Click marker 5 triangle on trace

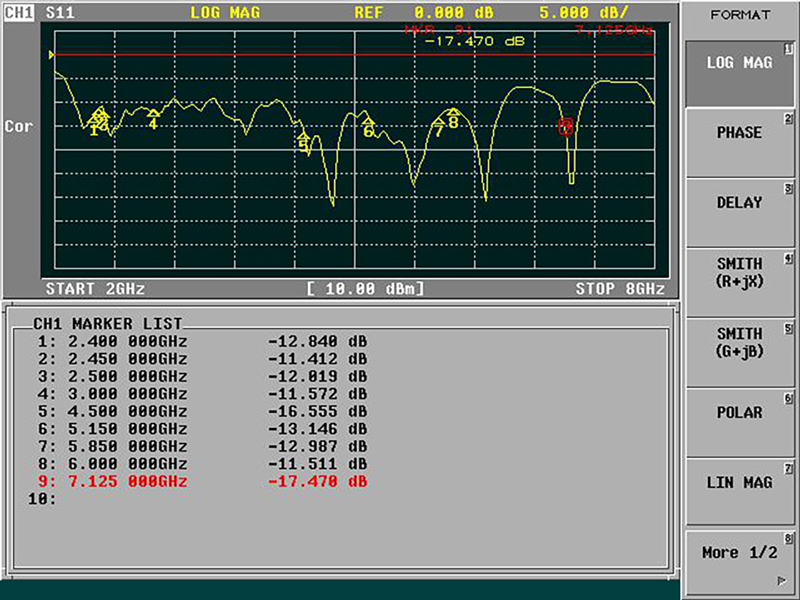pos(304,137)
